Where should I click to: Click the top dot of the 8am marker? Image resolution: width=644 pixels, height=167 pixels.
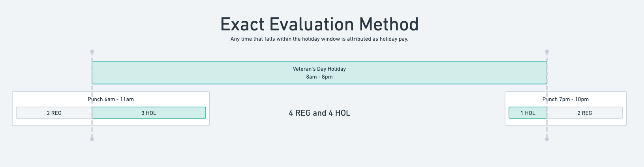(92, 52)
